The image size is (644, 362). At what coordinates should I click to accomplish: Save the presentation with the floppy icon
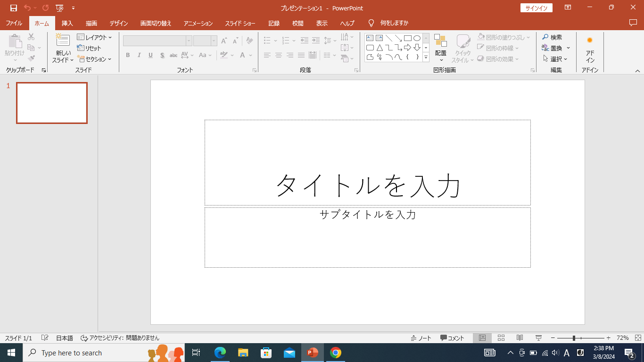[14, 8]
